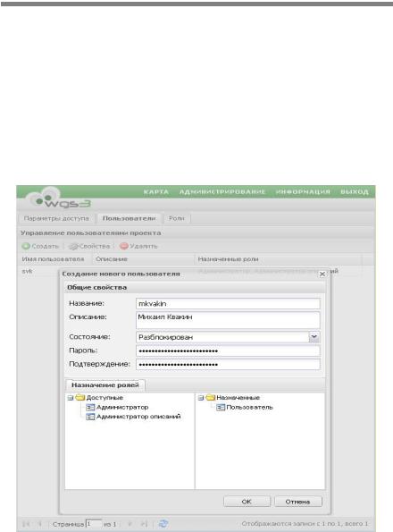Close the Создание нового пользователя dialog

tap(322, 274)
